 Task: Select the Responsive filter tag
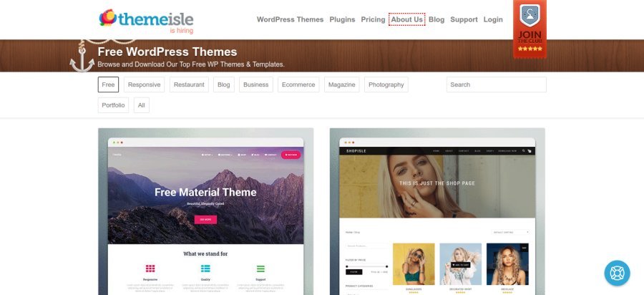tap(144, 84)
